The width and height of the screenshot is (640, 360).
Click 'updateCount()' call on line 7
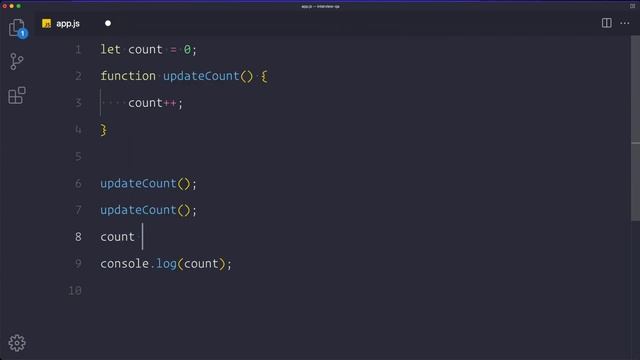(x=145, y=210)
